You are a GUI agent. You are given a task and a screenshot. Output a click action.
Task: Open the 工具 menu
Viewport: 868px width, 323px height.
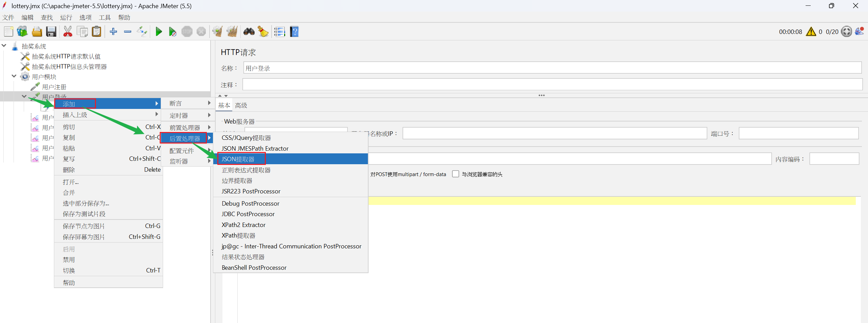[x=105, y=17]
